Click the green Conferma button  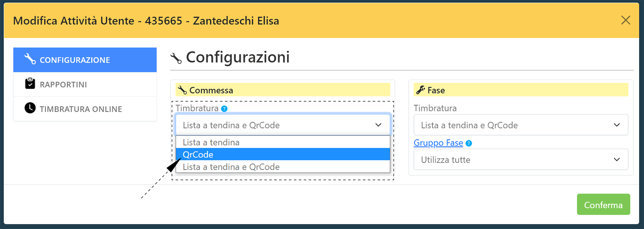point(603,204)
